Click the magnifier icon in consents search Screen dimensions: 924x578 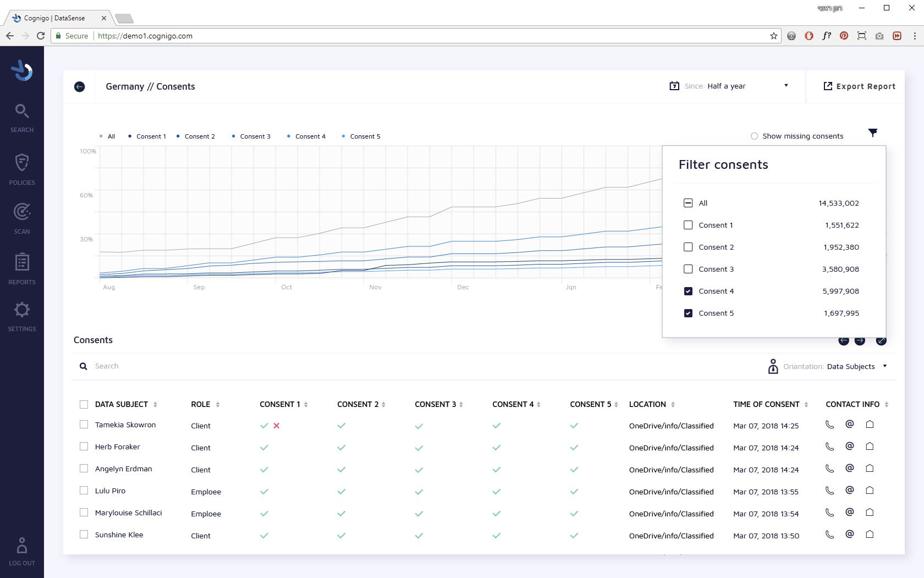pyautogui.click(x=84, y=366)
